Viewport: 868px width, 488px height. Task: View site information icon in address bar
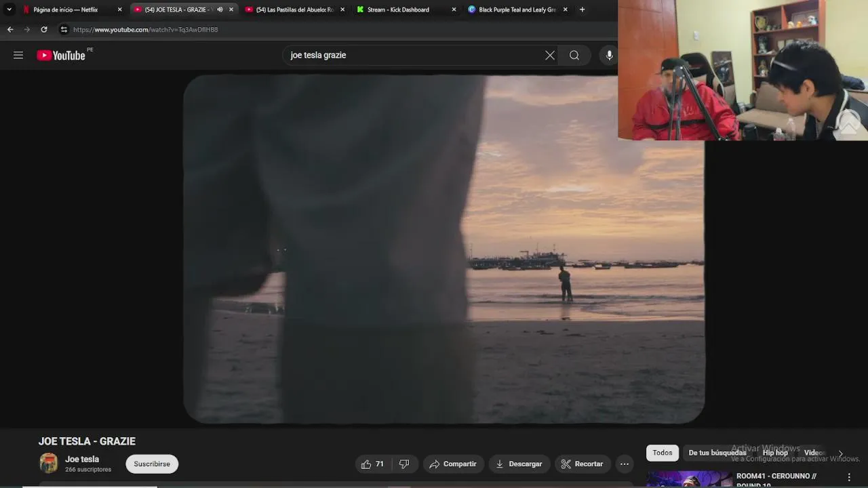coord(64,30)
